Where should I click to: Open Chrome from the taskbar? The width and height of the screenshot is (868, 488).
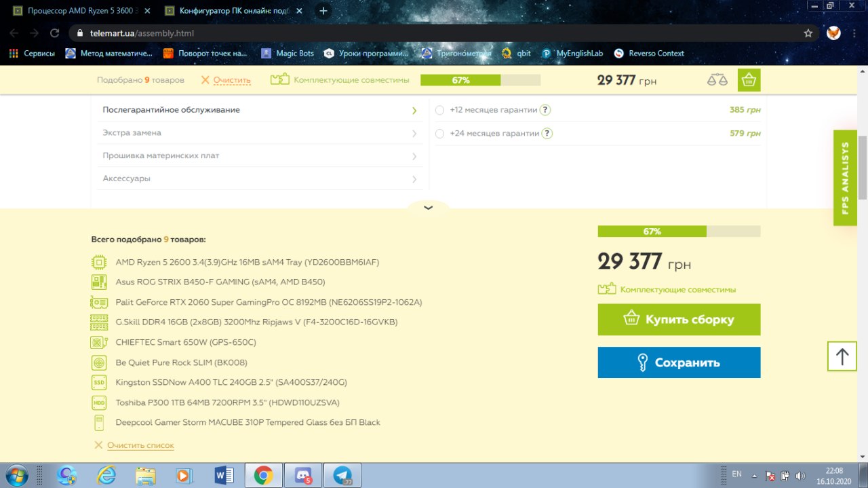tap(264, 476)
